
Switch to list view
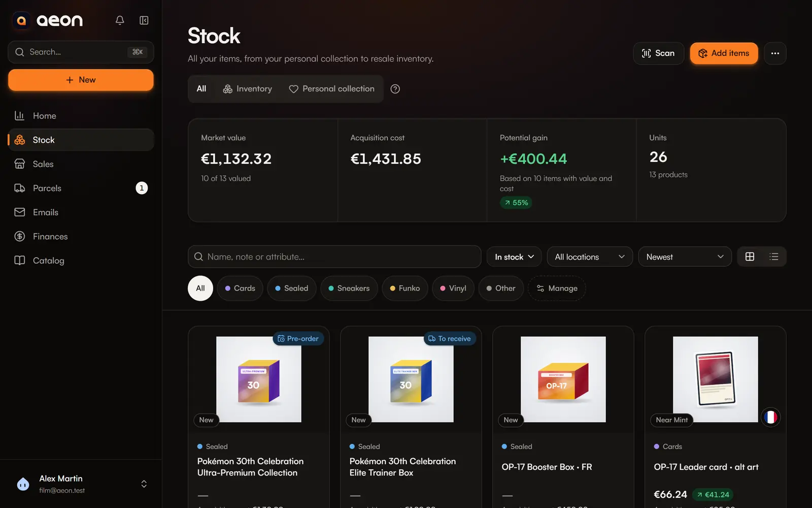point(773,257)
